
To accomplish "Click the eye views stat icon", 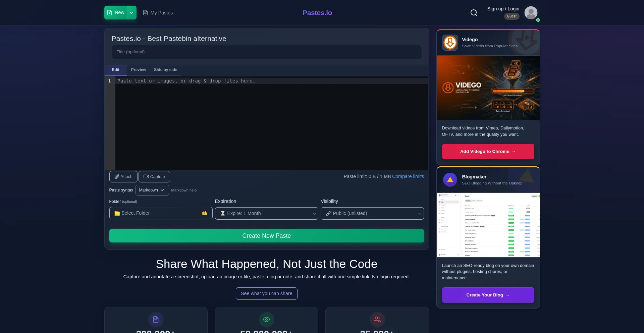I will pos(266,320).
